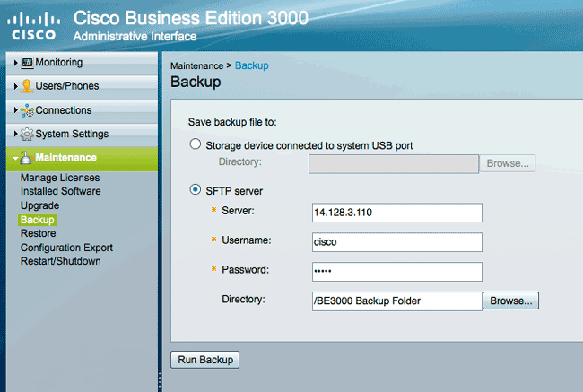Select Backup in the Maintenance submenu

(x=37, y=220)
